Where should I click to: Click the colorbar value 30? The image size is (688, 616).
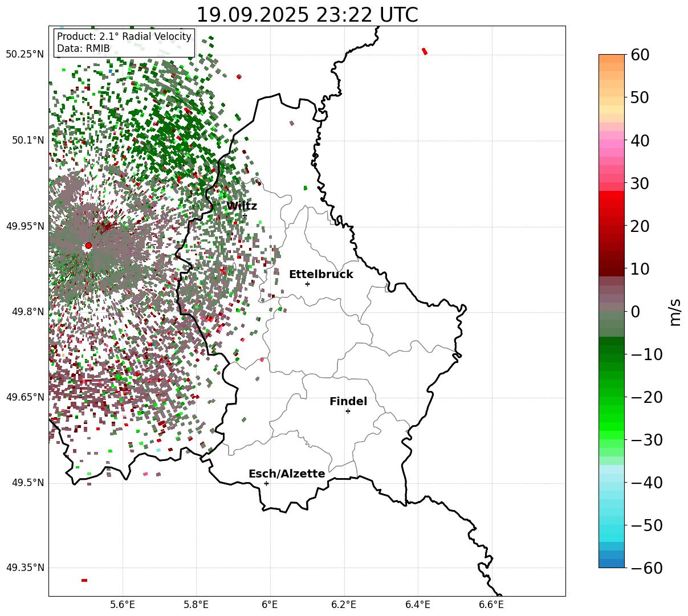pyautogui.click(x=639, y=183)
